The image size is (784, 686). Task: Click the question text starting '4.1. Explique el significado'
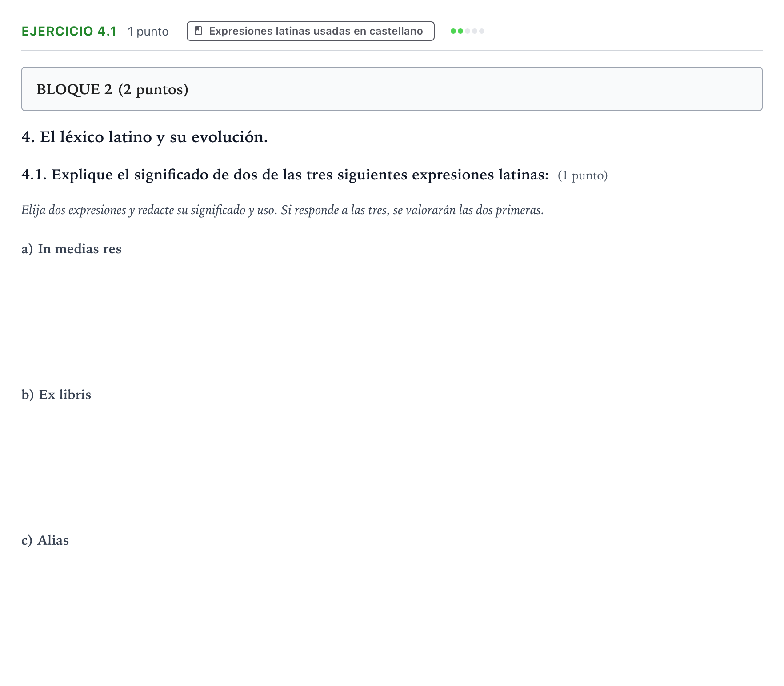pyautogui.click(x=285, y=175)
